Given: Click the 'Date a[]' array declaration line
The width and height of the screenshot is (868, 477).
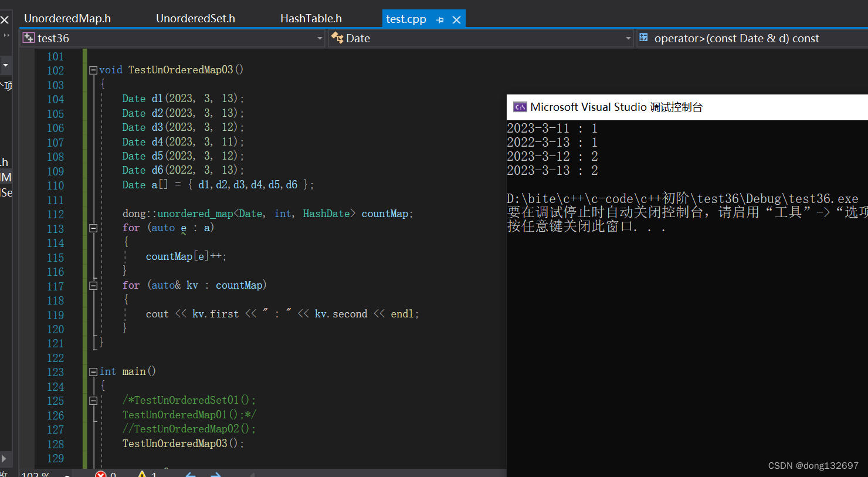Looking at the screenshot, I should click(218, 185).
